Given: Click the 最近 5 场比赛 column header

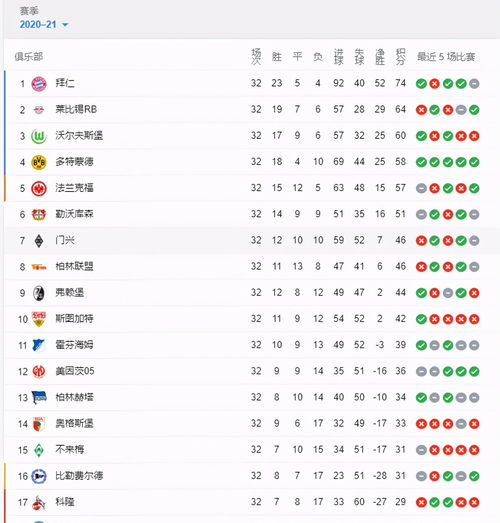Looking at the screenshot, I should tap(446, 57).
